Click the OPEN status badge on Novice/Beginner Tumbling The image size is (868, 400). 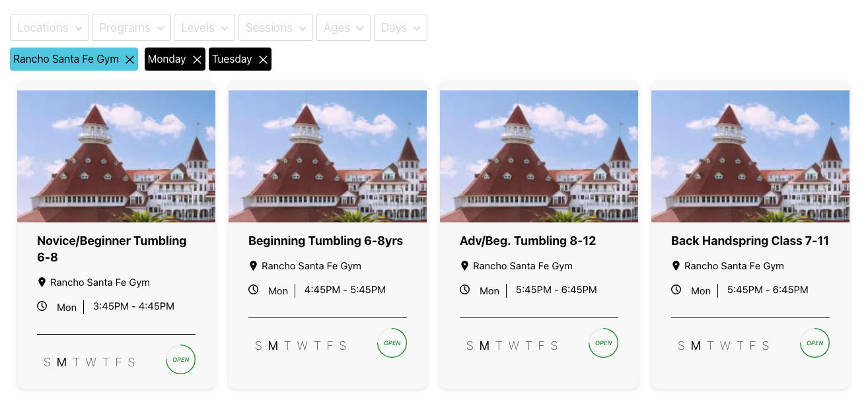coord(180,360)
